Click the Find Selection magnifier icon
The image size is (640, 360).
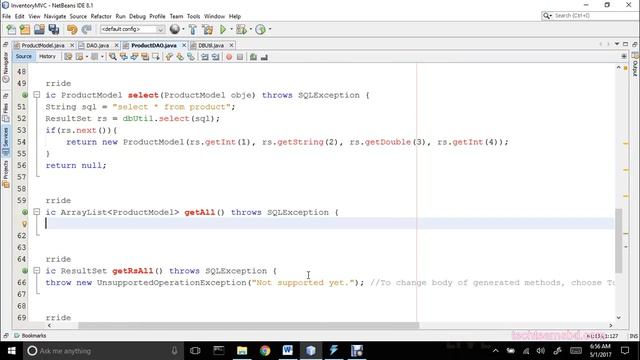click(113, 57)
